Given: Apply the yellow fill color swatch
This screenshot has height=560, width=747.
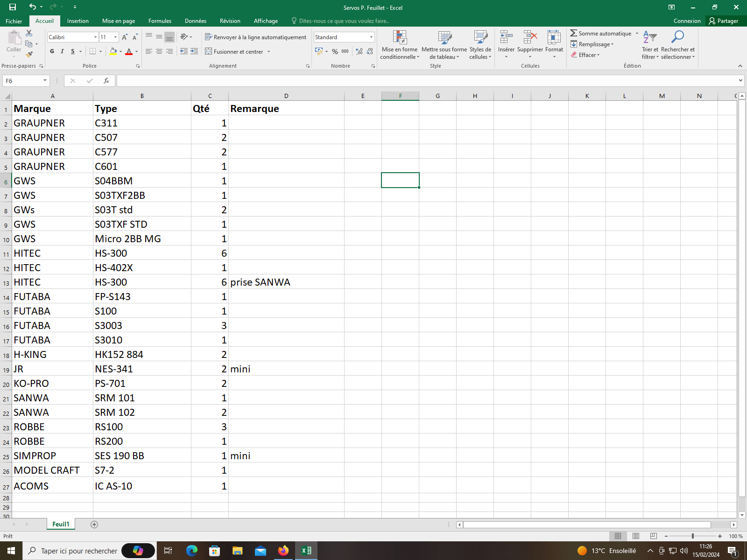Looking at the screenshot, I should click(113, 51).
